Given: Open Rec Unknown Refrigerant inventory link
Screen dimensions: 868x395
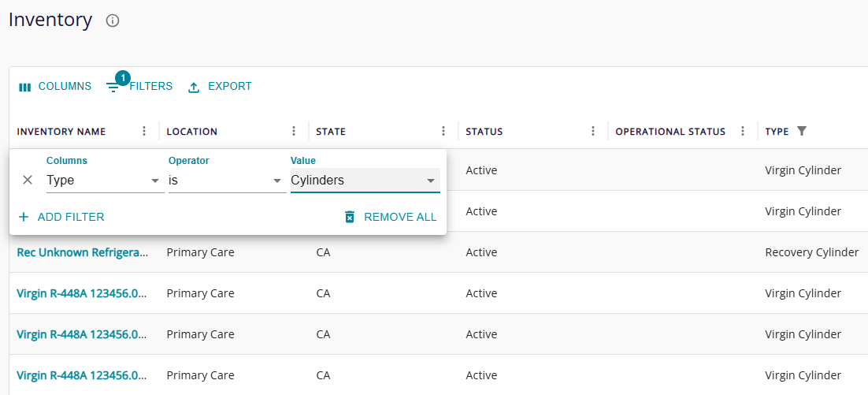Looking at the screenshot, I should pyautogui.click(x=83, y=252).
